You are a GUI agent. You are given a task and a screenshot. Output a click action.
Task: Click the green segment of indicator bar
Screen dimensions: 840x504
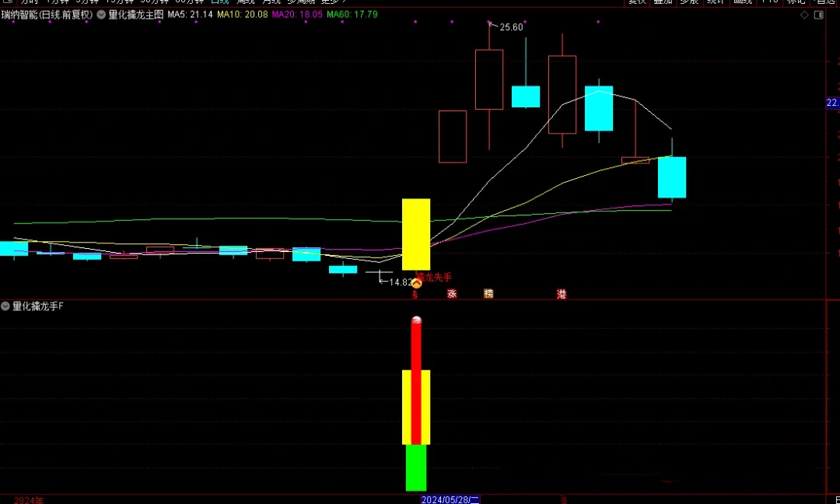coord(416,467)
